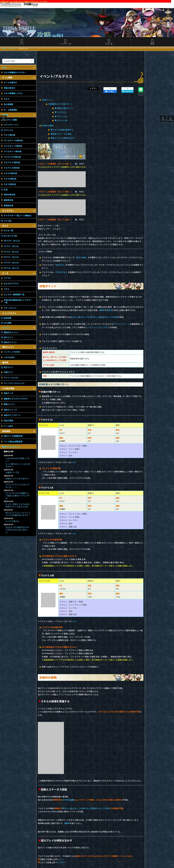Expand the ボス攻略 tree item
Screen dimensions: 174x868
click(x=2, y=323)
